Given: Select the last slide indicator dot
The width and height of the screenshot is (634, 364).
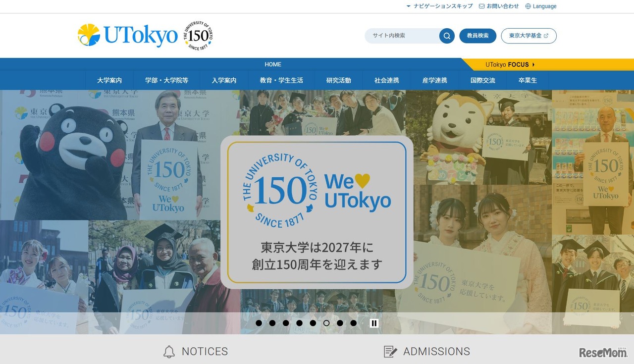Looking at the screenshot, I should [353, 323].
